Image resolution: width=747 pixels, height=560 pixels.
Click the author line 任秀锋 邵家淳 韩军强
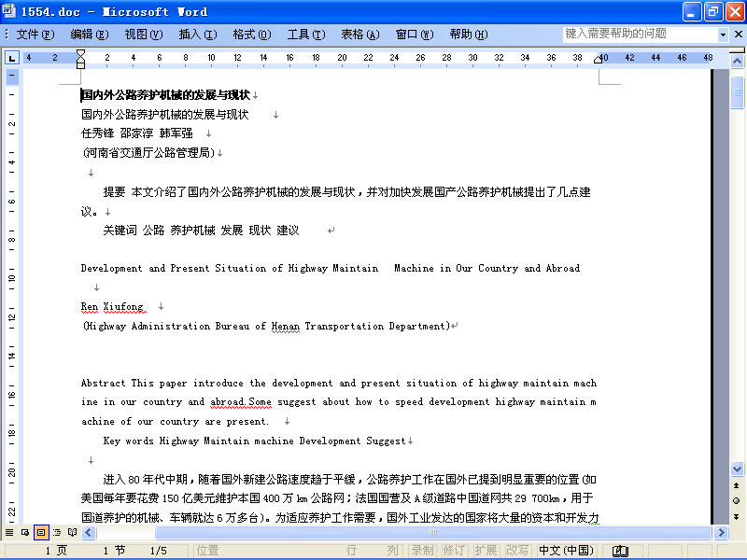(x=136, y=133)
